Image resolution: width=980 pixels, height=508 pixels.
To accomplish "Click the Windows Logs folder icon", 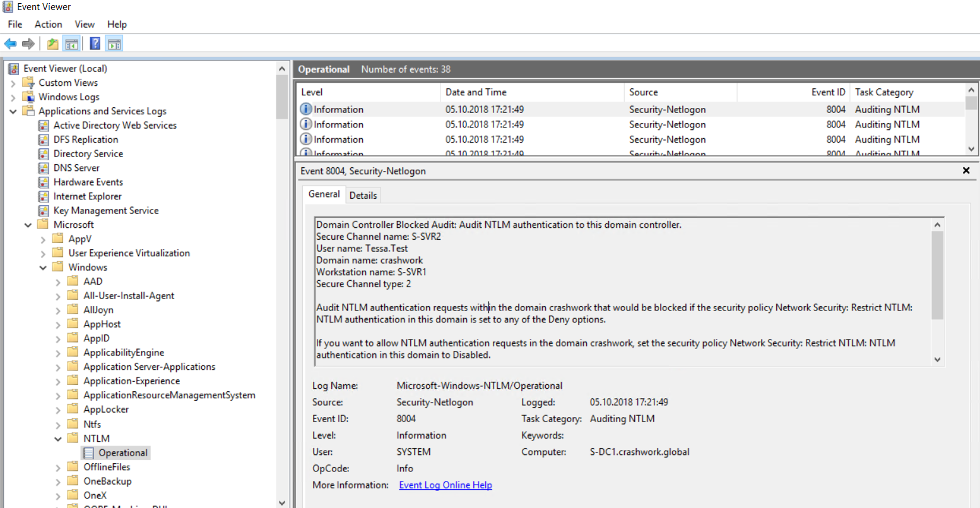I will [28, 97].
